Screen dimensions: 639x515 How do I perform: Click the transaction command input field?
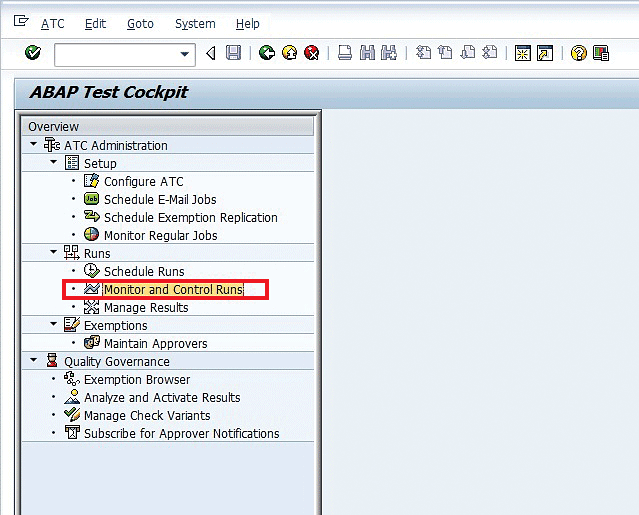tap(115, 54)
